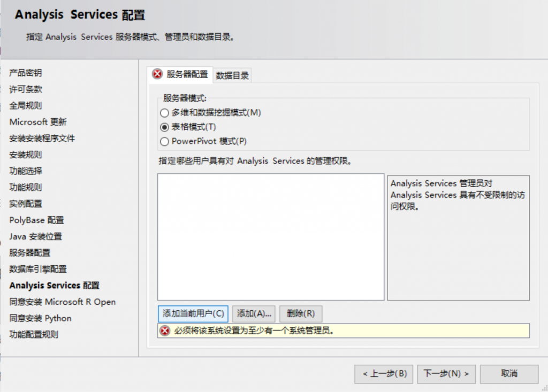Proceed with 下一步(N) button

tap(446, 374)
